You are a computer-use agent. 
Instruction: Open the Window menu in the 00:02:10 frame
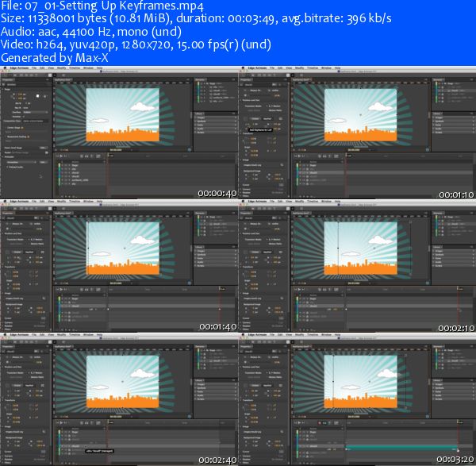[326, 201]
